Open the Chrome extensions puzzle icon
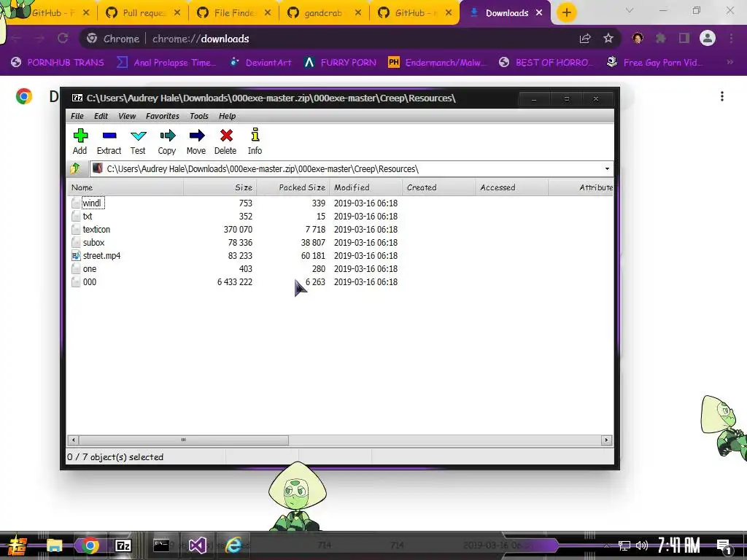Screen dimensions: 747x560 [x=660, y=39]
